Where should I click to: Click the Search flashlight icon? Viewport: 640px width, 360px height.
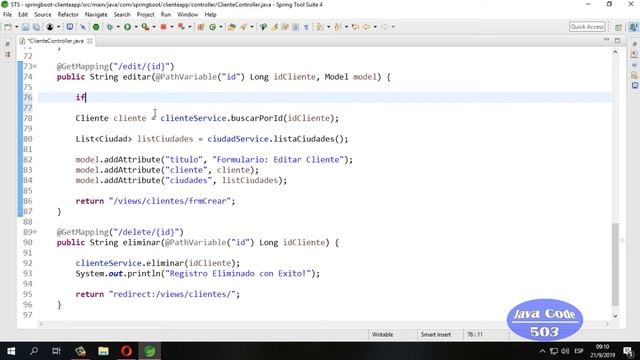(x=244, y=27)
